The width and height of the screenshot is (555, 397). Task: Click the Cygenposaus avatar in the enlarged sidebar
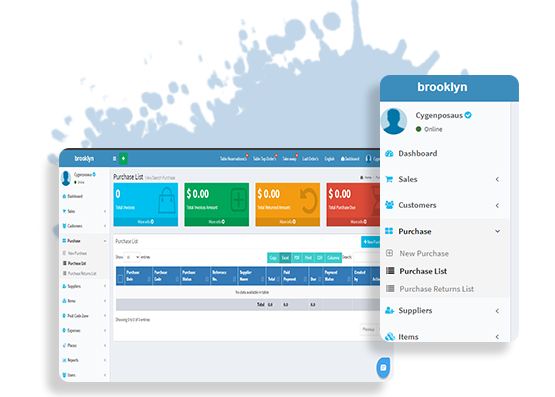coord(394,121)
